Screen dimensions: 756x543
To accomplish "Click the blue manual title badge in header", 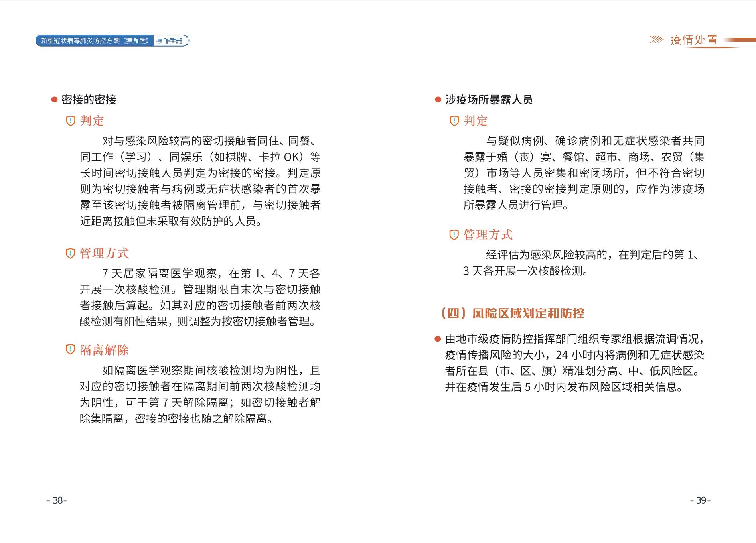I will 113,40.
